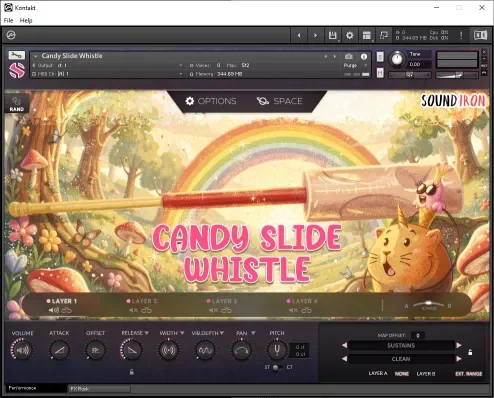Open the Help menu
Image resolution: width=494 pixels, height=398 pixels.
26,20
